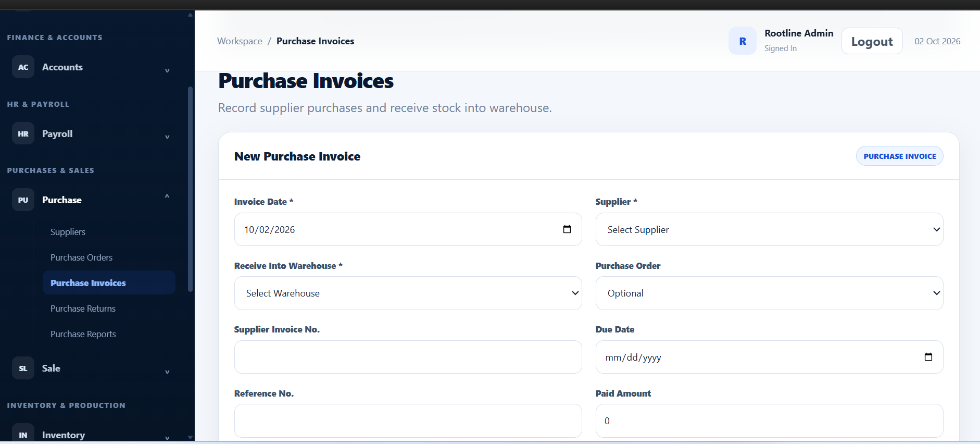Collapse the Purchase menu chevron
The image size is (980, 444).
(167, 196)
